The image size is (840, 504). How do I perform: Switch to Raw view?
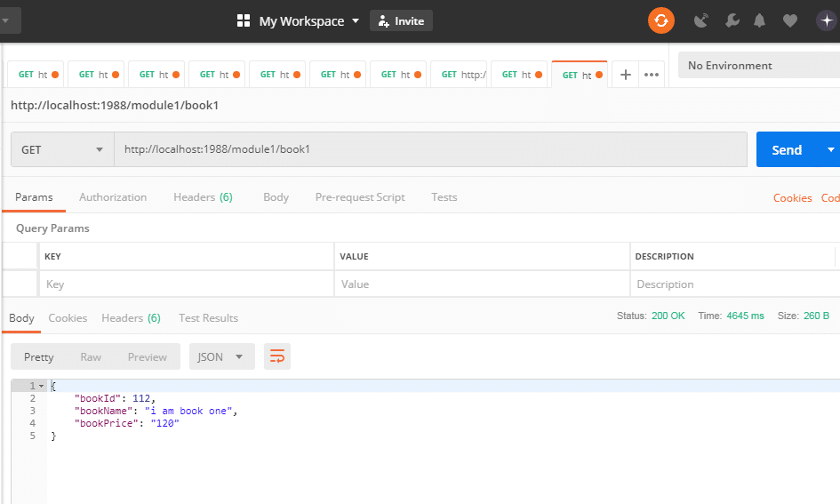pos(91,356)
